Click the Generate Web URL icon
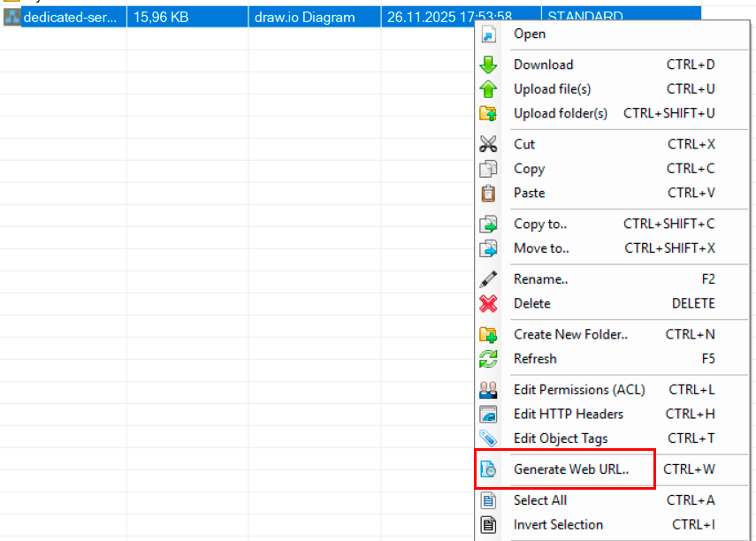The image size is (756, 541). (488, 469)
